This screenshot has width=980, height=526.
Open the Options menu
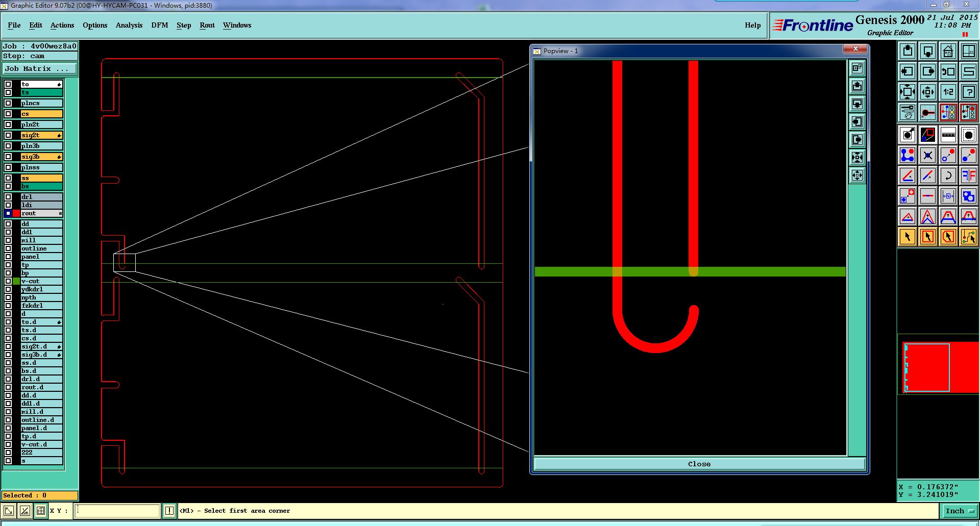95,25
